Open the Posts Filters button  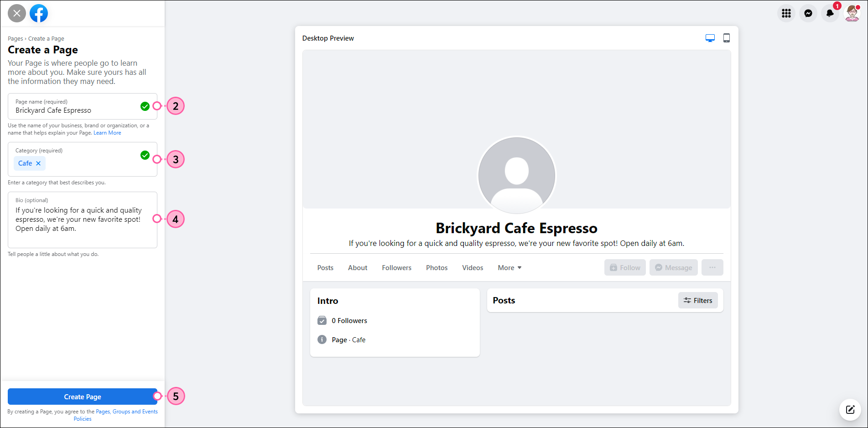(x=698, y=300)
